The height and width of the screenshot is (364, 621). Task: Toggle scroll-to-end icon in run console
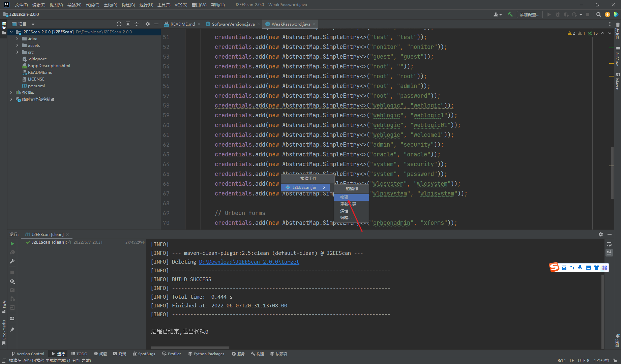point(609,252)
